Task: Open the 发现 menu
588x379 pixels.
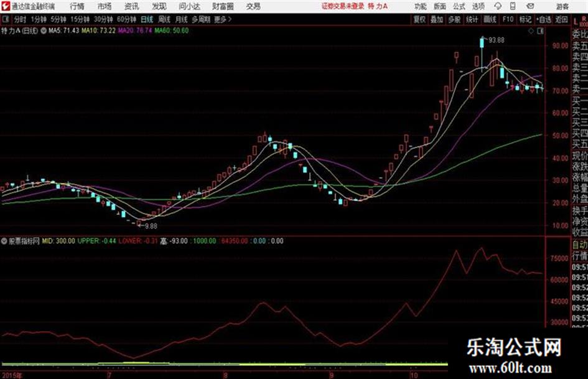Action: (x=159, y=6)
